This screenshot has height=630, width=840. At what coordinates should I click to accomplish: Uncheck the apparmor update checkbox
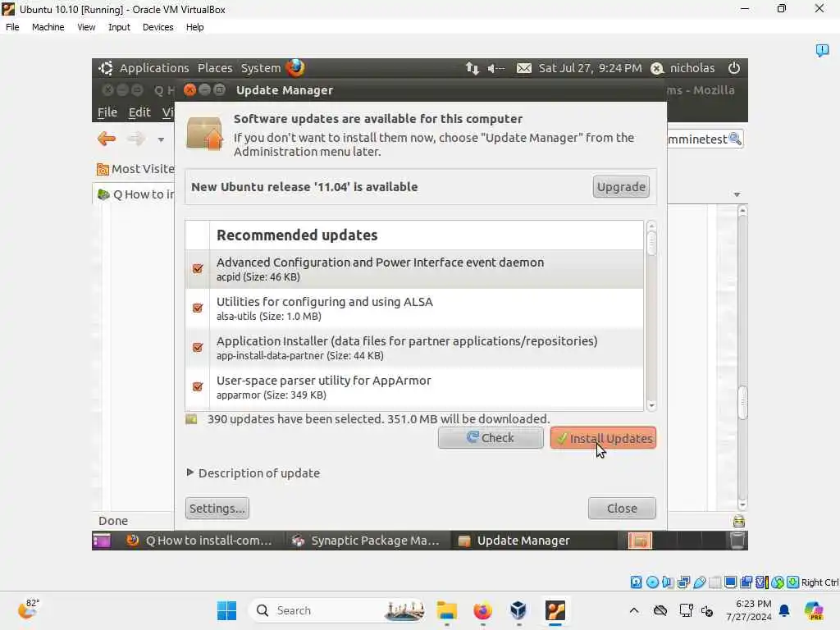tap(198, 386)
